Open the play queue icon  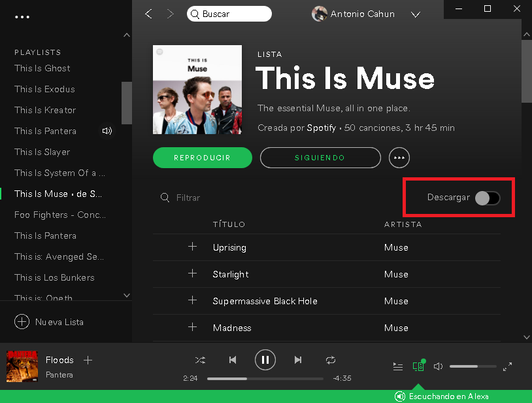coord(397,366)
